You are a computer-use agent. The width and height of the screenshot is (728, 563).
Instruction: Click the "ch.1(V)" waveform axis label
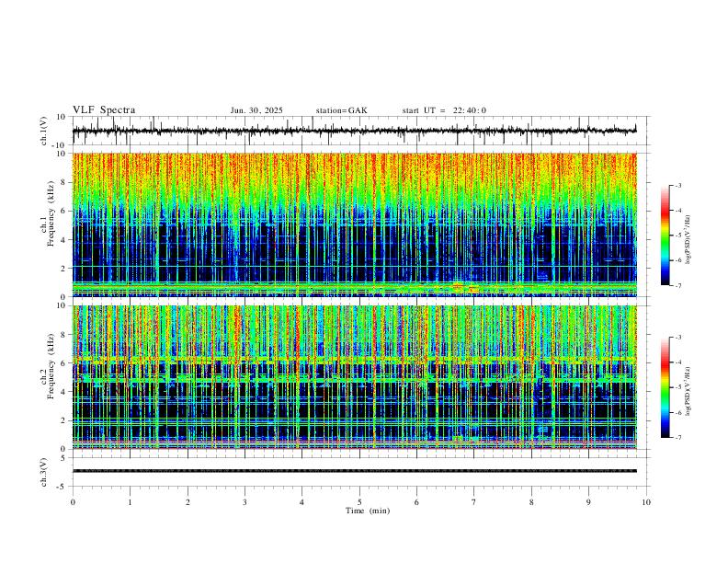[x=44, y=131]
